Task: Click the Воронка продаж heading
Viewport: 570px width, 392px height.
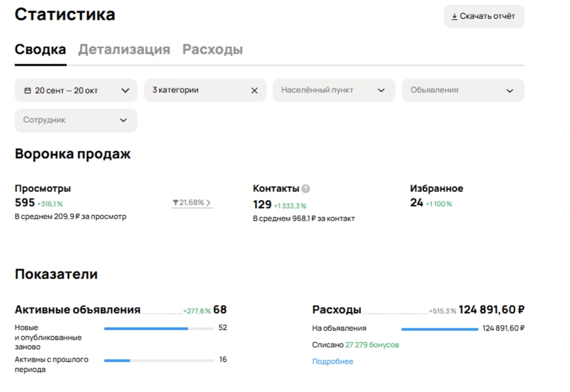Action: point(73,154)
